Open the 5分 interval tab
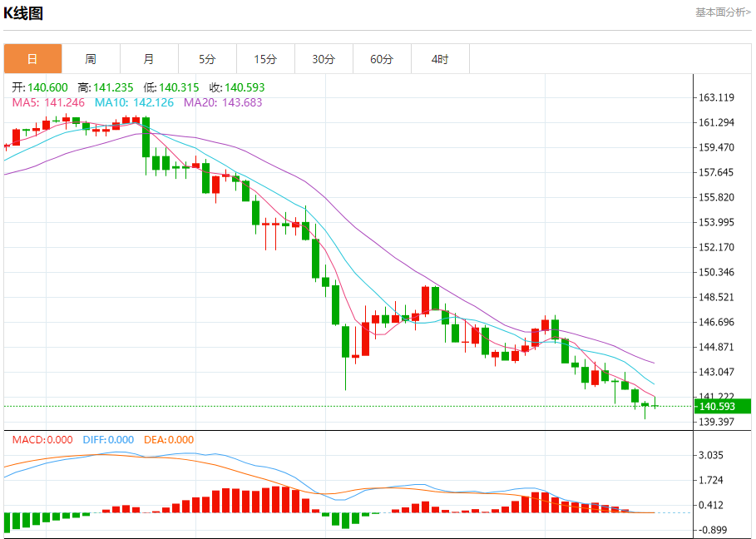Image resolution: width=756 pixels, height=539 pixels. tap(207, 59)
